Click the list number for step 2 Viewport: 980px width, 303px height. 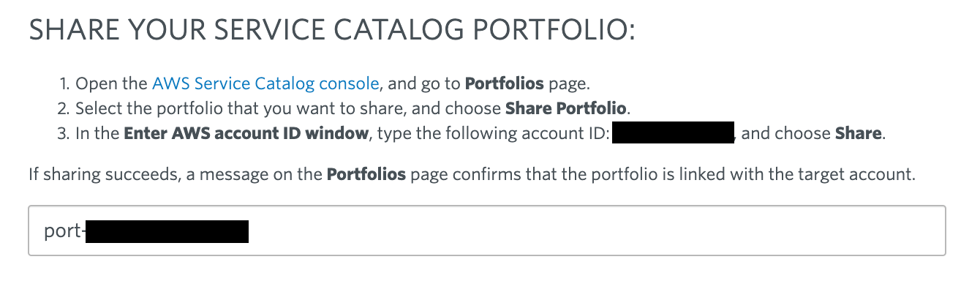(64, 109)
